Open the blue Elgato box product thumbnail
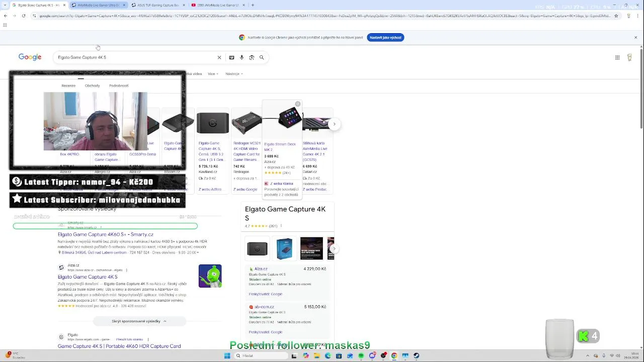The width and height of the screenshot is (644, 362). [284, 248]
